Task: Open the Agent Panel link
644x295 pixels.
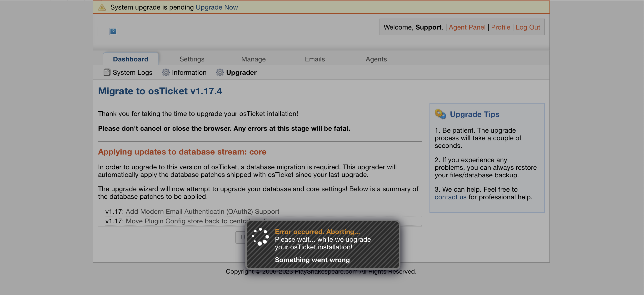Action: click(467, 27)
